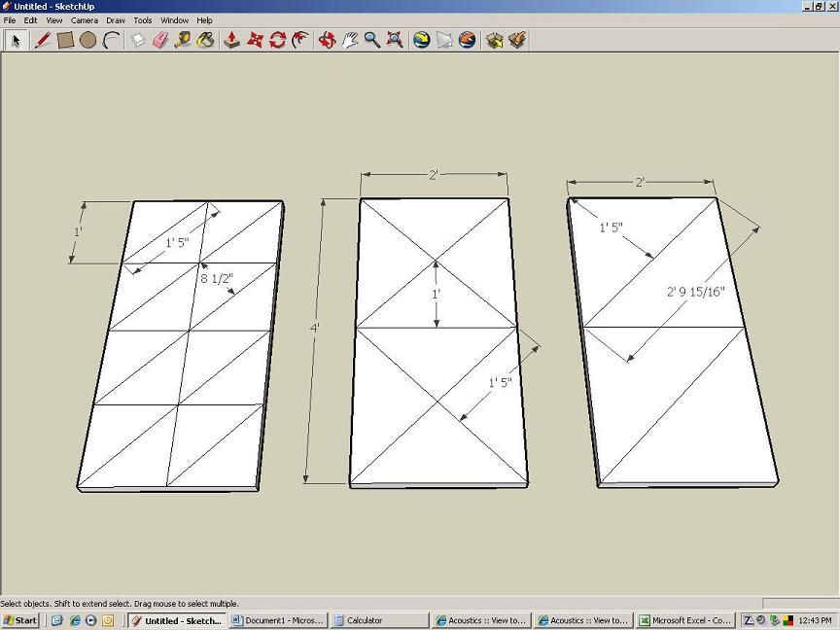Pick the Eraser tool
The image size is (840, 630).
(160, 40)
